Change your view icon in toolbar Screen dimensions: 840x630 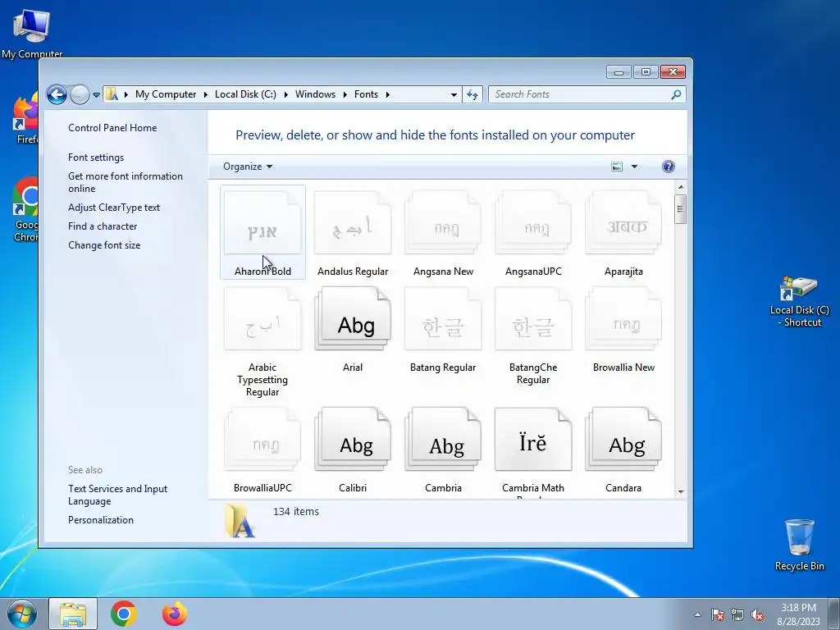tap(617, 167)
